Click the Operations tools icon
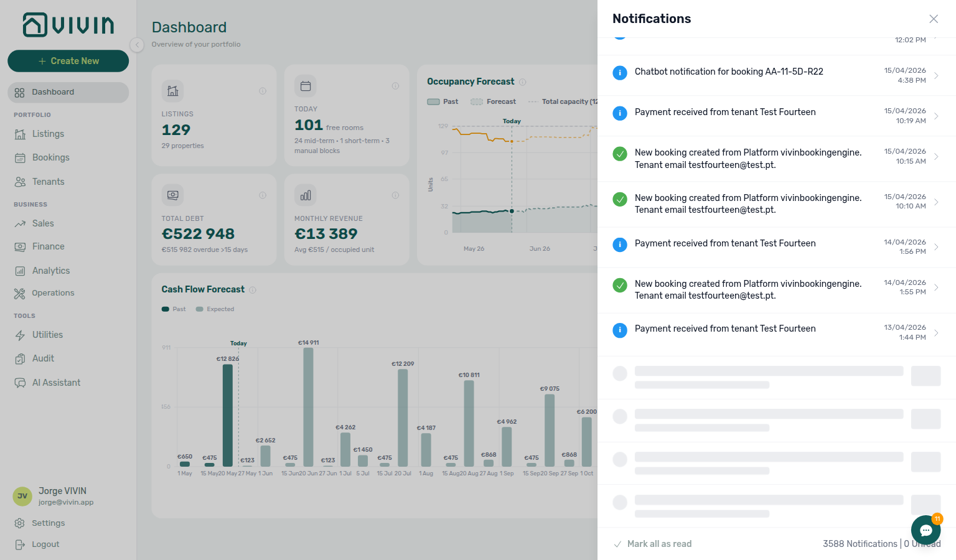956x560 pixels. tap(20, 293)
